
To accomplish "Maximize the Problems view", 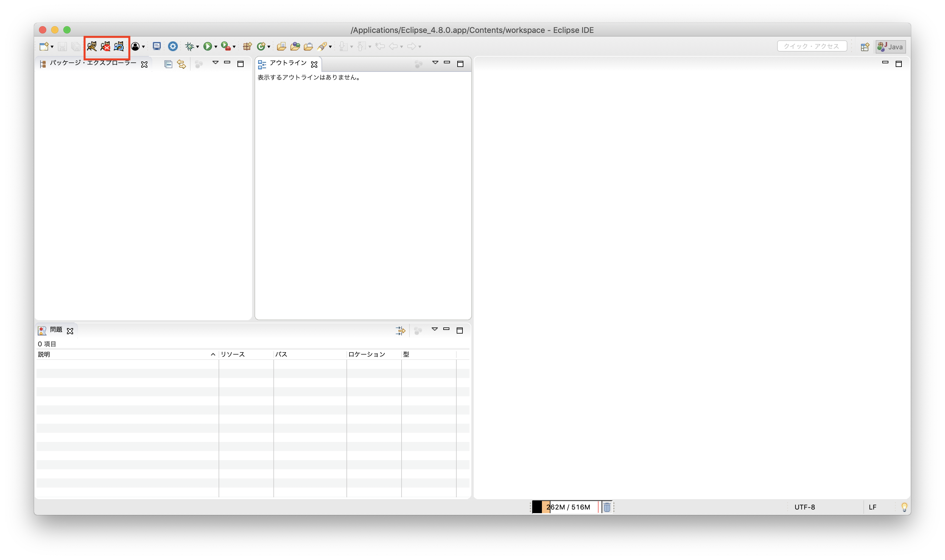I will coord(460,331).
